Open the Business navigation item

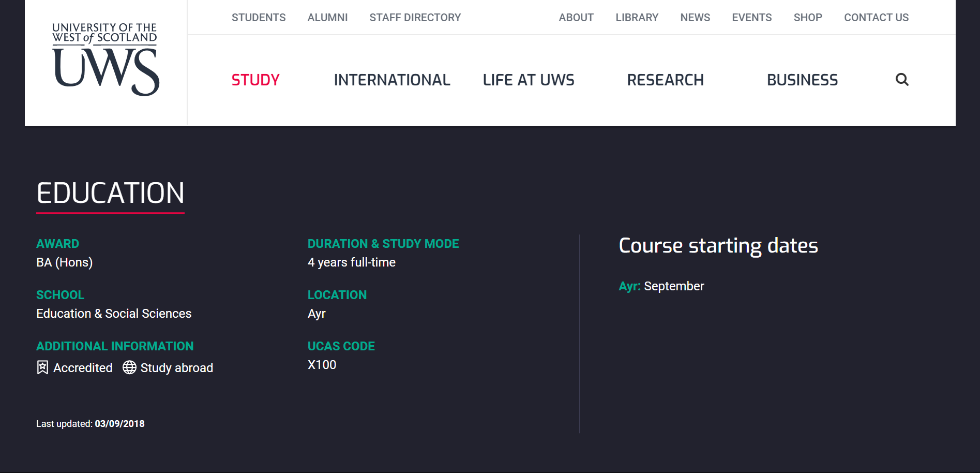click(802, 80)
